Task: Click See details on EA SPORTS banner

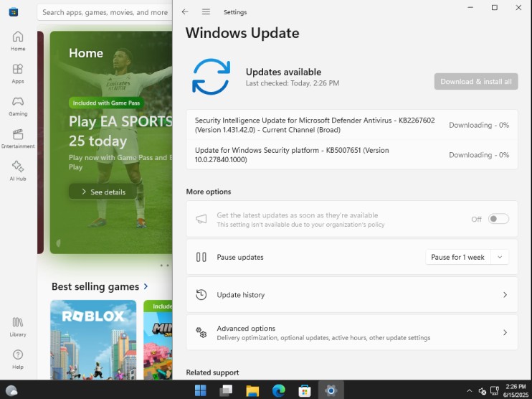Action: 103,192
